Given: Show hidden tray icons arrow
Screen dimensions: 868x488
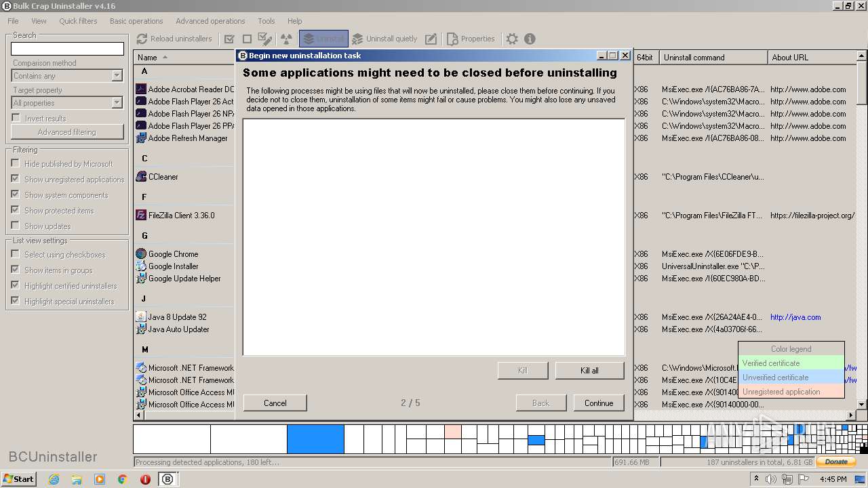Looking at the screenshot, I should tap(756, 479).
